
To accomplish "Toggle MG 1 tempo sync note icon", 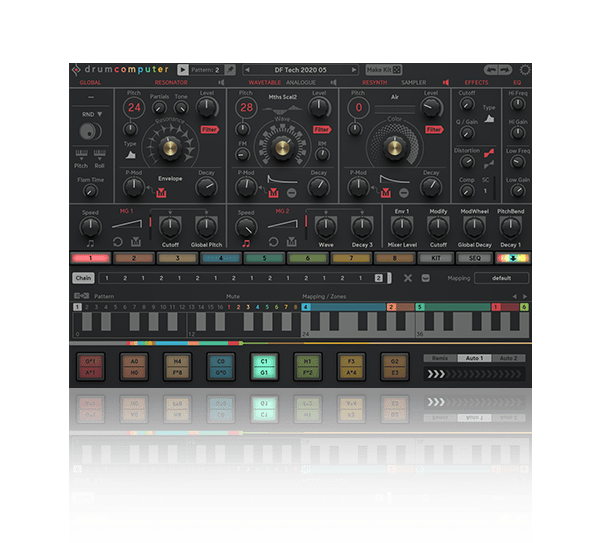I will click(90, 243).
